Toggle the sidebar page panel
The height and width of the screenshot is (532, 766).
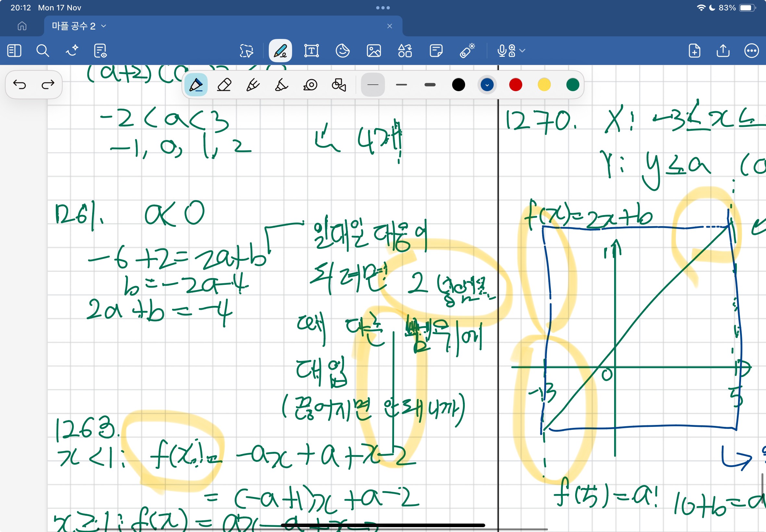14,51
